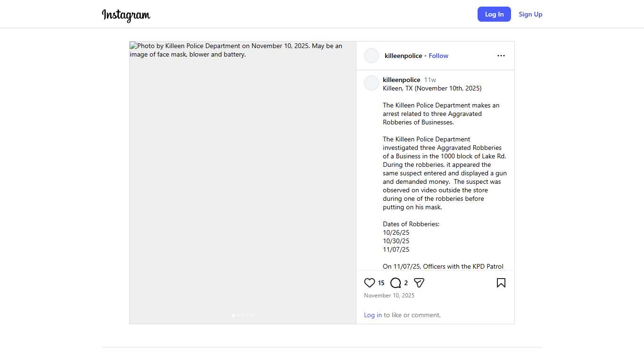Click the avatar beside the caption text
Viewport: 644px width, 362px height.
tap(372, 83)
